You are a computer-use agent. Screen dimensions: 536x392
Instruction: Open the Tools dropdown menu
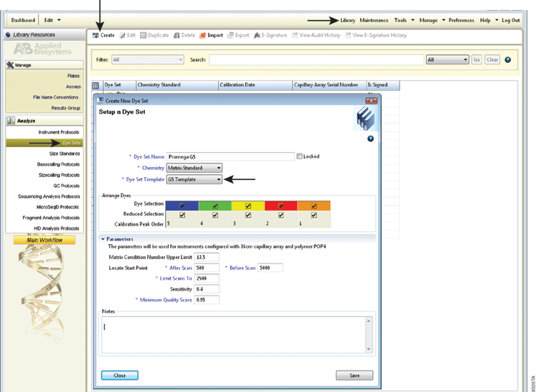tap(404, 21)
